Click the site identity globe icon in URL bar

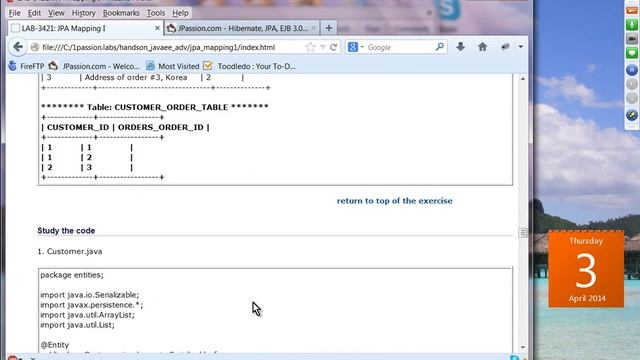pos(35,47)
